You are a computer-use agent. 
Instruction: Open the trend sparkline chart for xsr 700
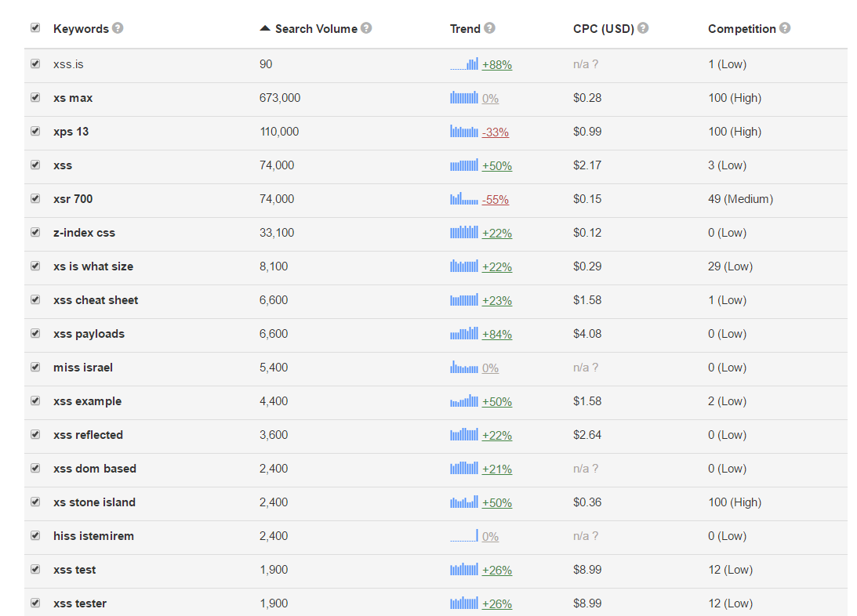coord(464,199)
